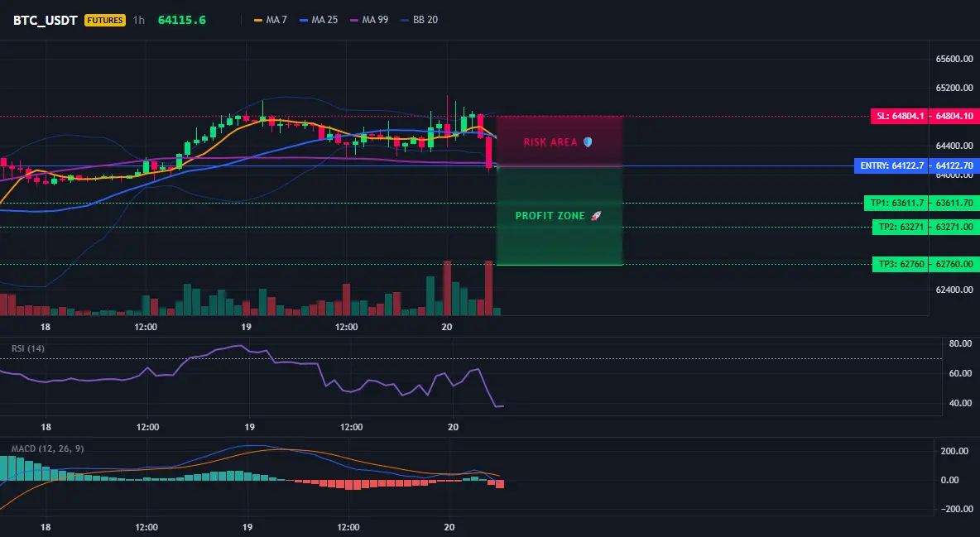This screenshot has width=980, height=537.
Task: Select the TP1: 63611.7 green label
Action: 896,204
